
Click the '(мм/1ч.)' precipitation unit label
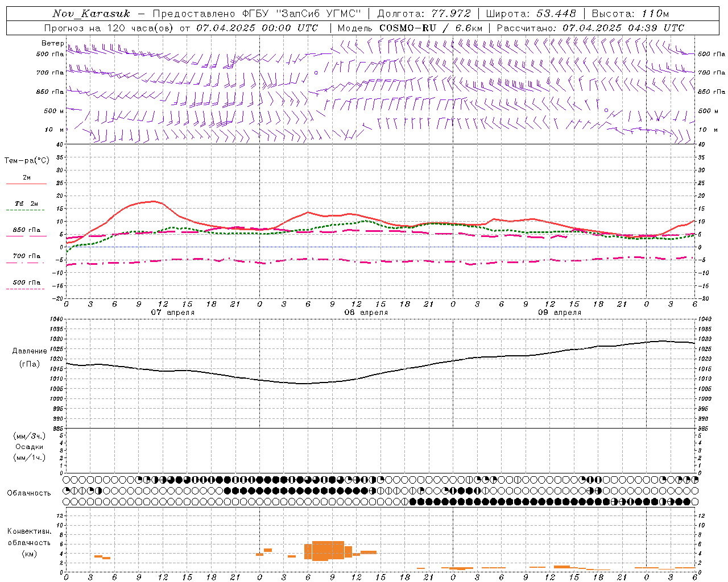coord(30,458)
